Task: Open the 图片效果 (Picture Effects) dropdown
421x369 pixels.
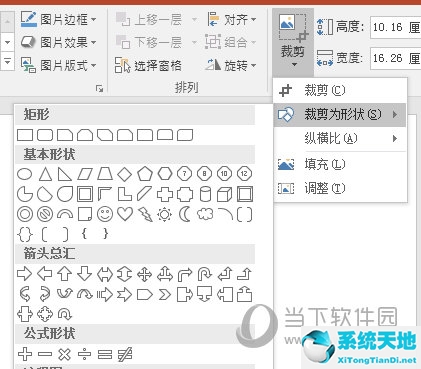Action: (59, 42)
